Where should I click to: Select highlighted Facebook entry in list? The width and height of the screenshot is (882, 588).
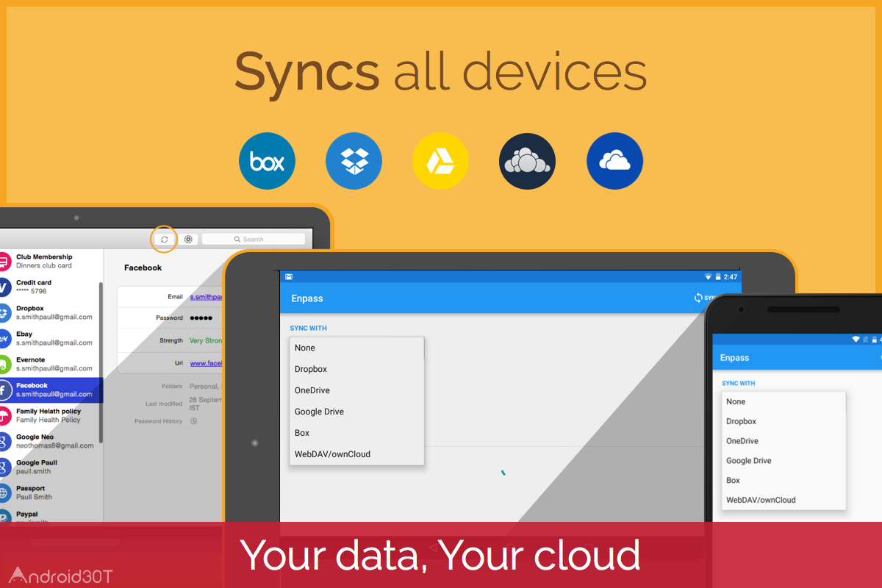click(x=50, y=390)
